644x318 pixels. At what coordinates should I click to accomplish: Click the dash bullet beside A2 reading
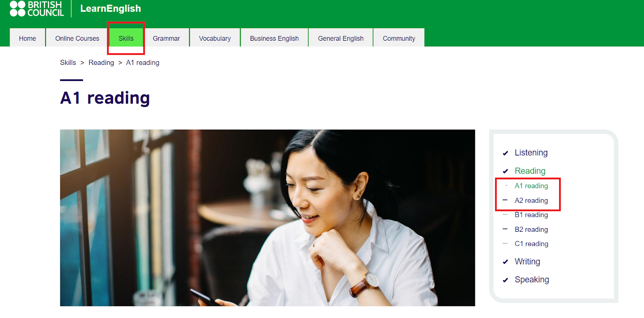505,200
